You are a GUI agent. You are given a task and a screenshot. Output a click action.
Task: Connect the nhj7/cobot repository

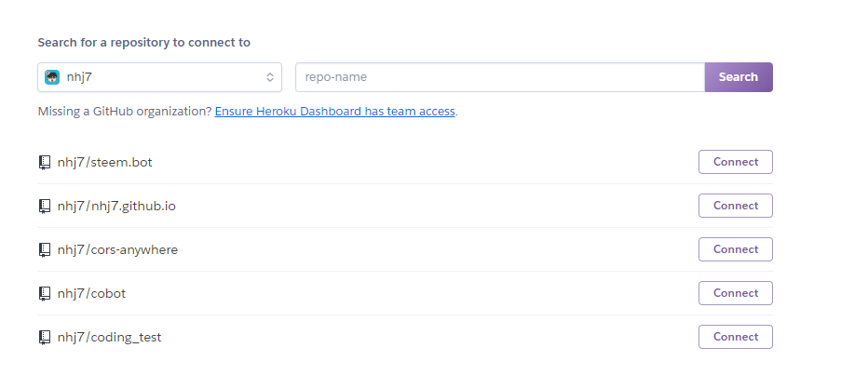(736, 293)
